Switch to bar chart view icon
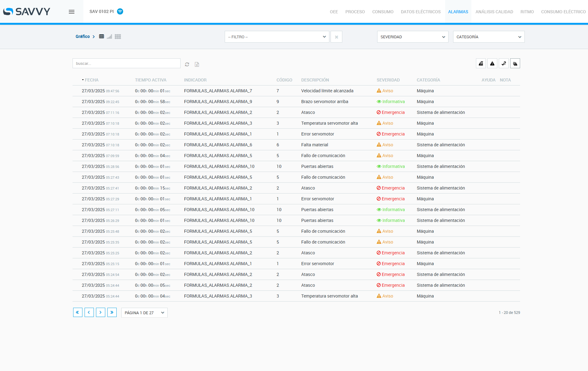588x371 pixels. (x=110, y=36)
